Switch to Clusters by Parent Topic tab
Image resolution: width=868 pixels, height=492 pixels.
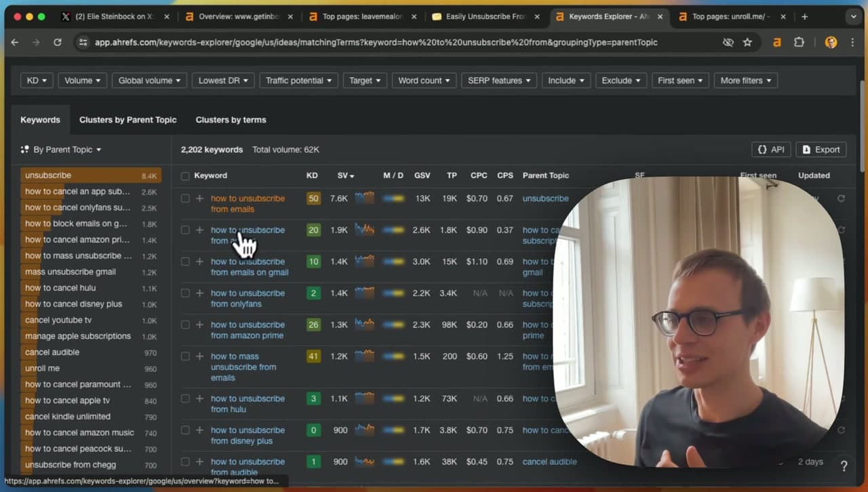pos(127,120)
